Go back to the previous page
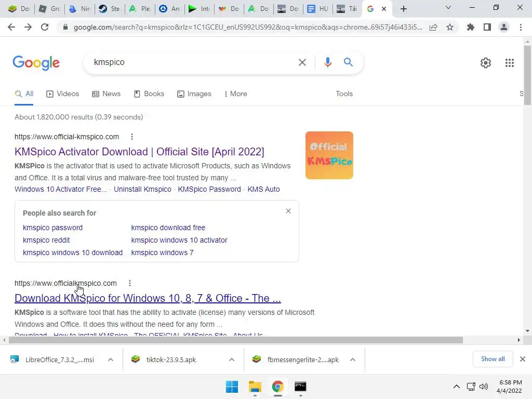 11,27
